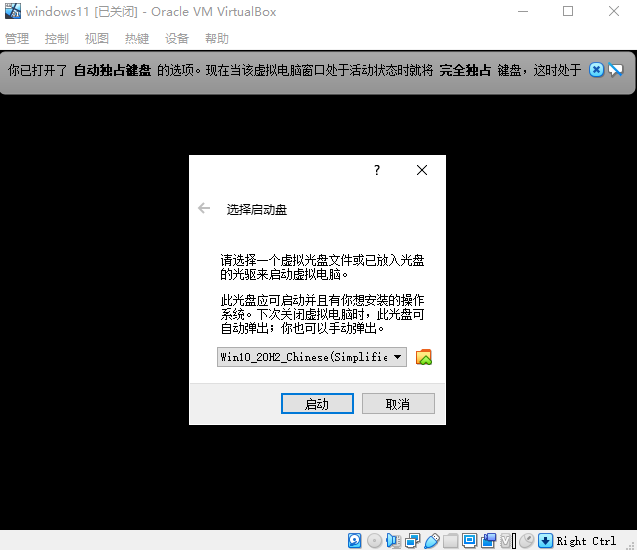Click the audio speaker status icon
The image size is (637, 550).
click(x=393, y=541)
